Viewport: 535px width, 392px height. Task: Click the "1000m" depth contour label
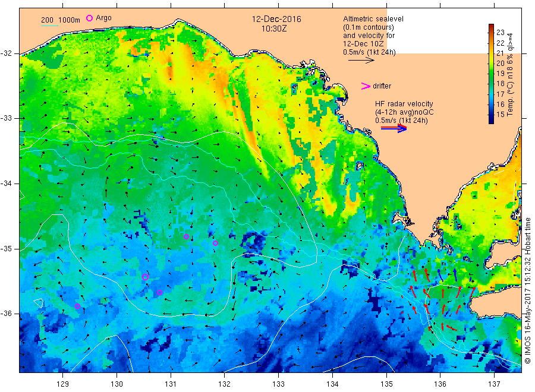click(70, 20)
